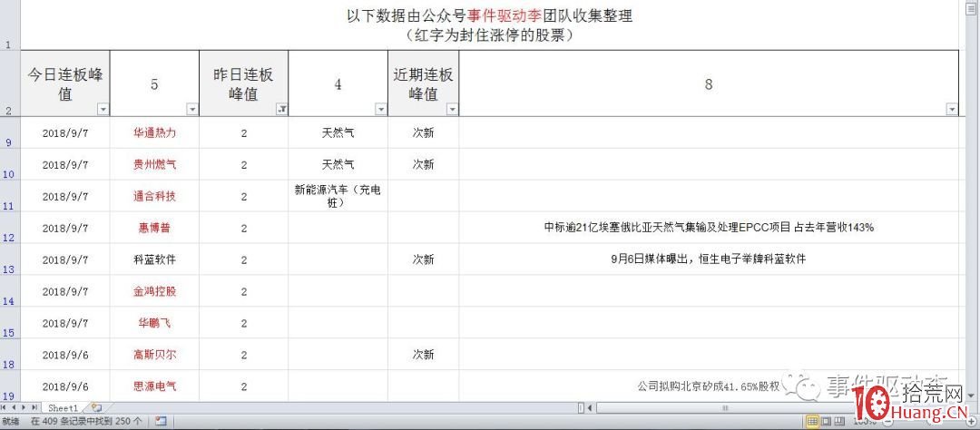
Task: Select cell 华通热力
Action: [x=154, y=132]
